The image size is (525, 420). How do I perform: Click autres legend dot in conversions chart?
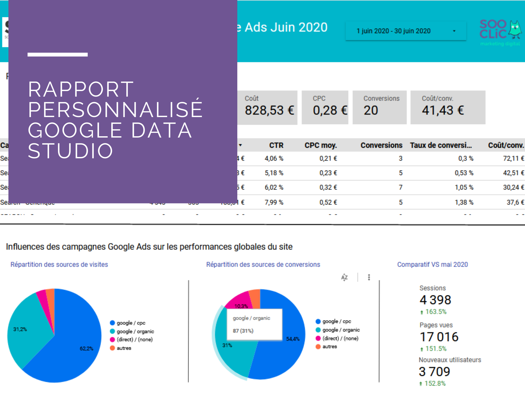click(318, 346)
